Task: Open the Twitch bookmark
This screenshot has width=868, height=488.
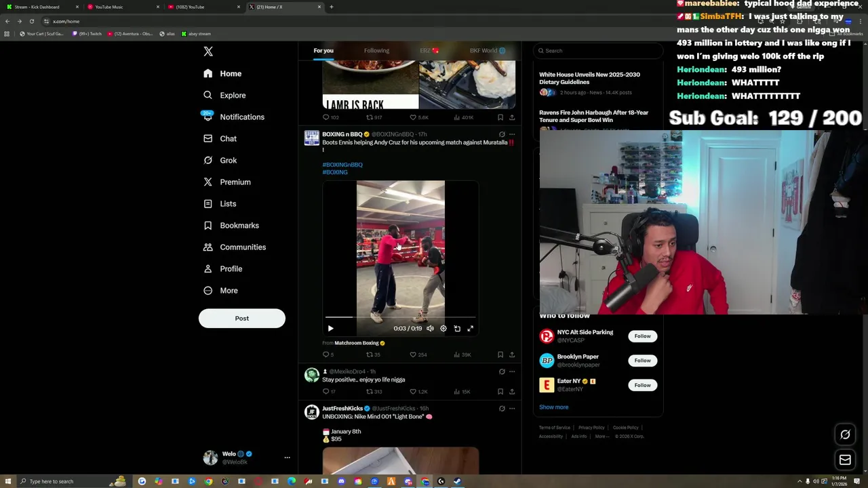Action: tap(87, 33)
